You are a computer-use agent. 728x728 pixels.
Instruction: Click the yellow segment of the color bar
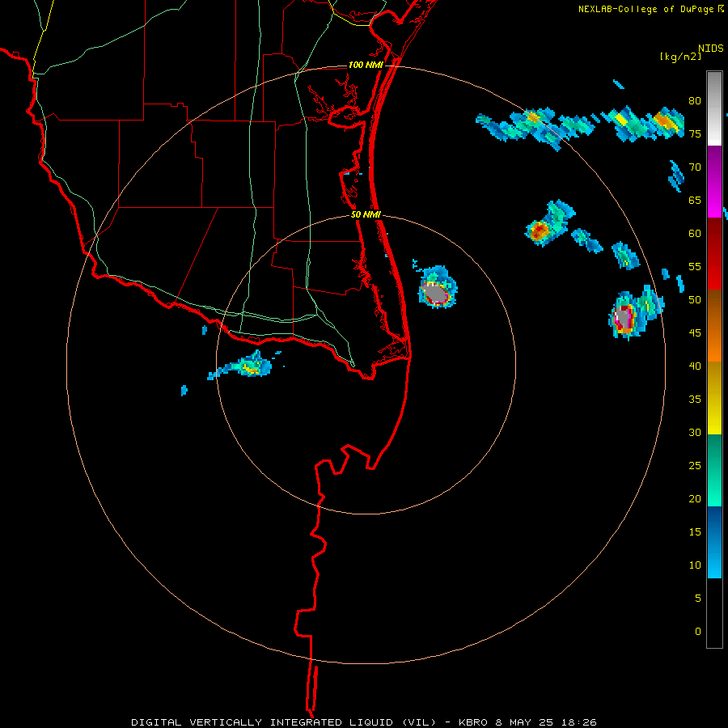pyautogui.click(x=714, y=398)
